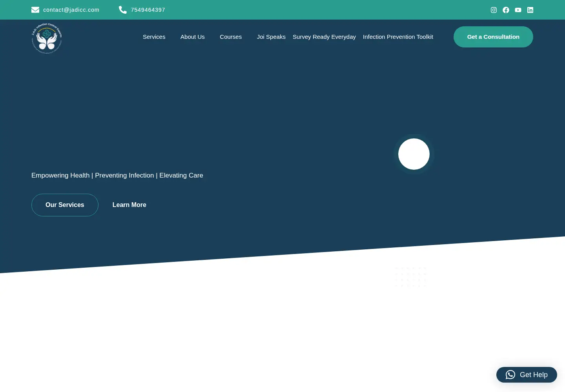
Task: Click the Empowering Health tagline text
Action: [x=117, y=175]
